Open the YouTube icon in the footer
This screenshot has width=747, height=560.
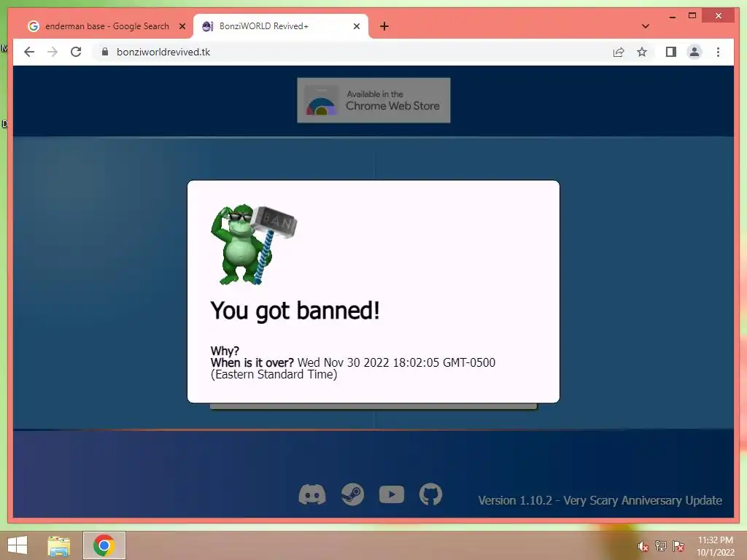coord(392,495)
